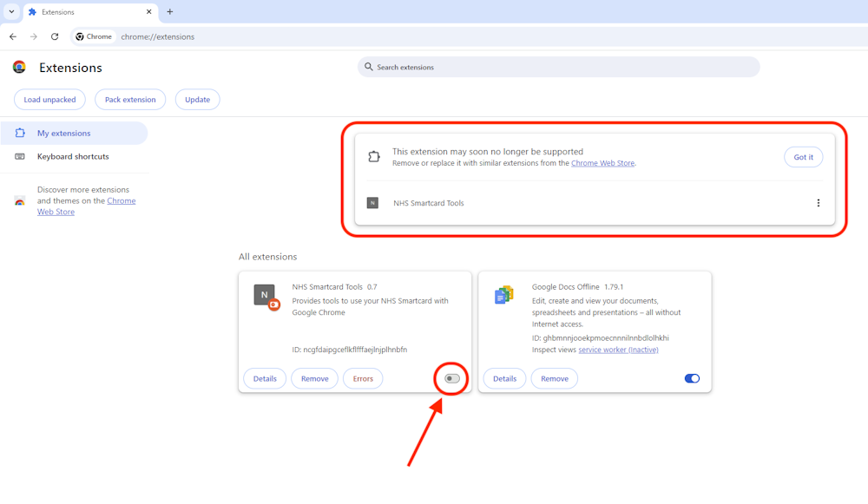Open a new tab with plus icon
This screenshot has width=868, height=504.
[170, 11]
